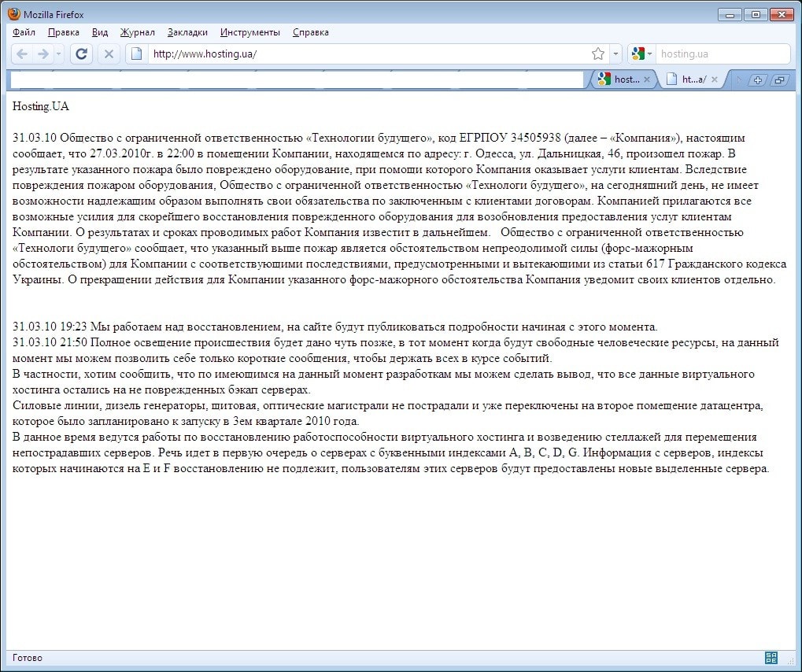
Task: Click the Back navigation arrow
Action: click(x=22, y=54)
